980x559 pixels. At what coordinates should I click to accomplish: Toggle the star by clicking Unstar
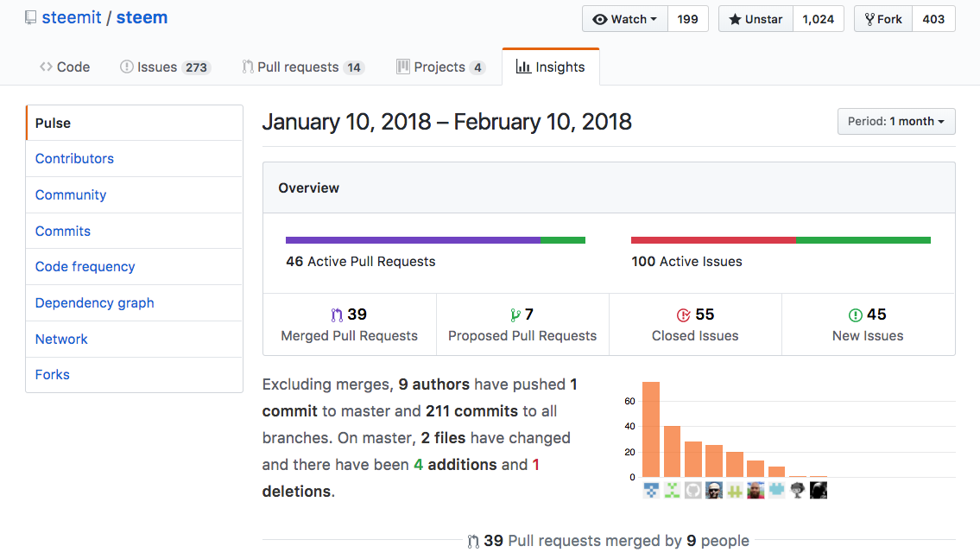click(x=755, y=18)
